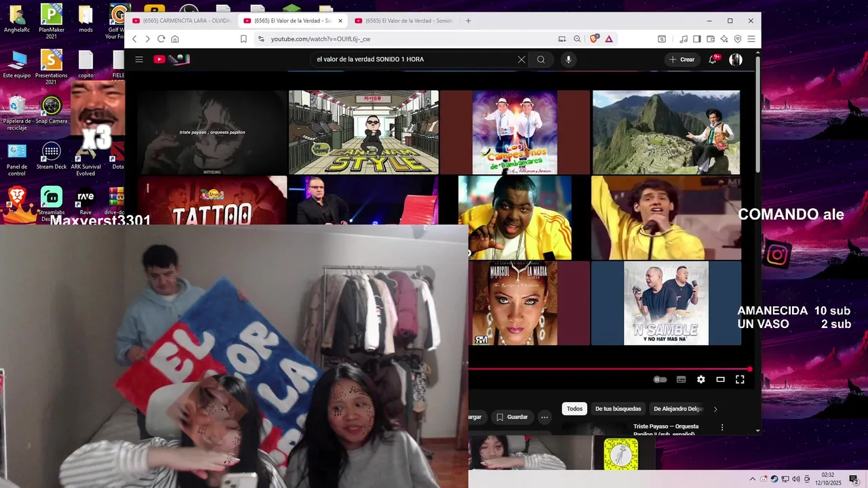868x488 pixels.
Task: Open the N'Samble suggested video thumbnail
Action: pos(666,303)
